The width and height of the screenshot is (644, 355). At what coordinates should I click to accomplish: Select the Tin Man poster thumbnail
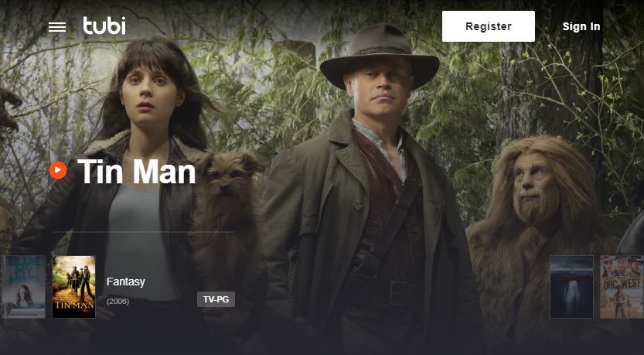click(x=74, y=287)
